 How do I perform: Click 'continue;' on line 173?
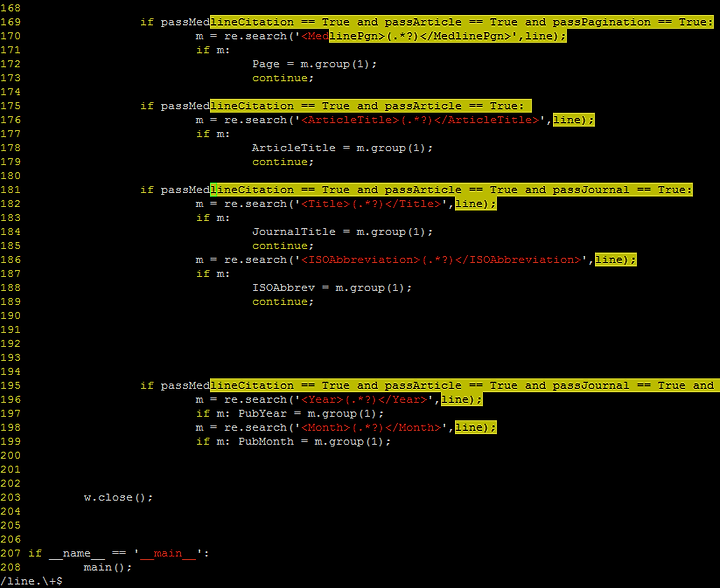[283, 78]
